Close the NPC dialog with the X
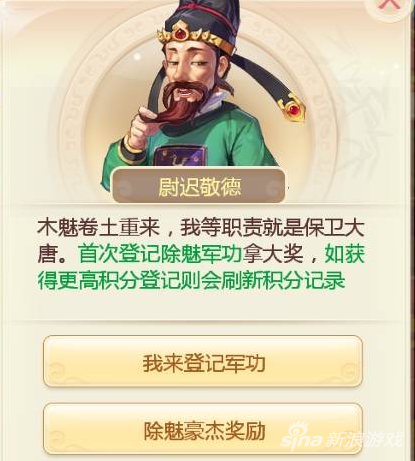Screen dimensions: 415x461 point(389,6)
